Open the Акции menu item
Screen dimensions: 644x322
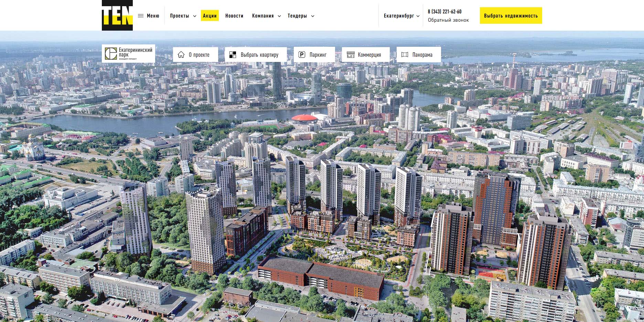[x=210, y=16]
